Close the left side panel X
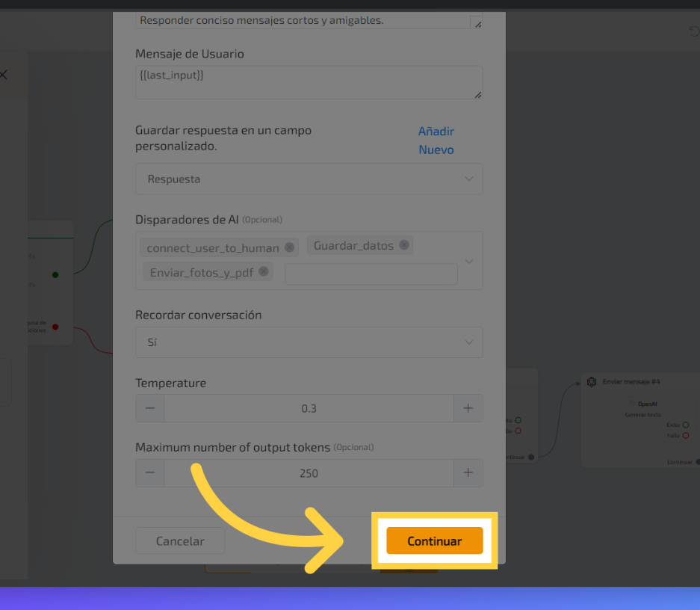Image resolution: width=700 pixels, height=610 pixels. (3, 75)
